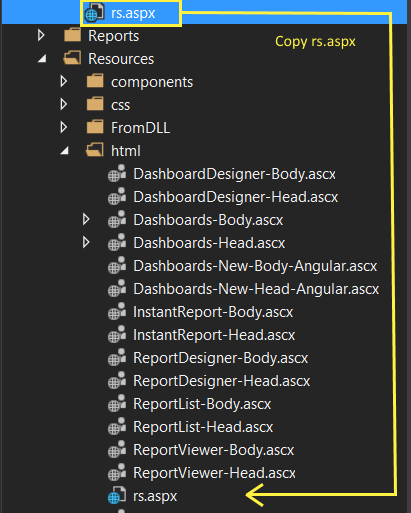Click the components folder icon
The image size is (411, 513).
95,81
